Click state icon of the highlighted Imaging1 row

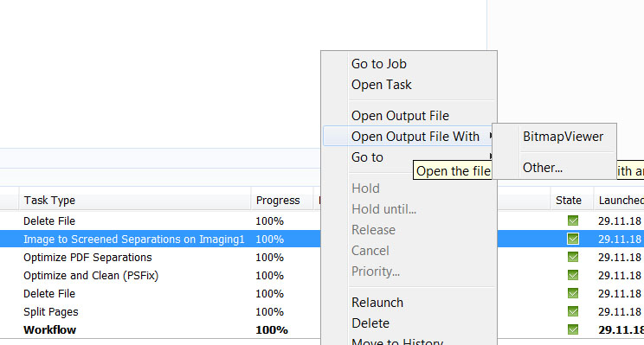[x=573, y=239]
